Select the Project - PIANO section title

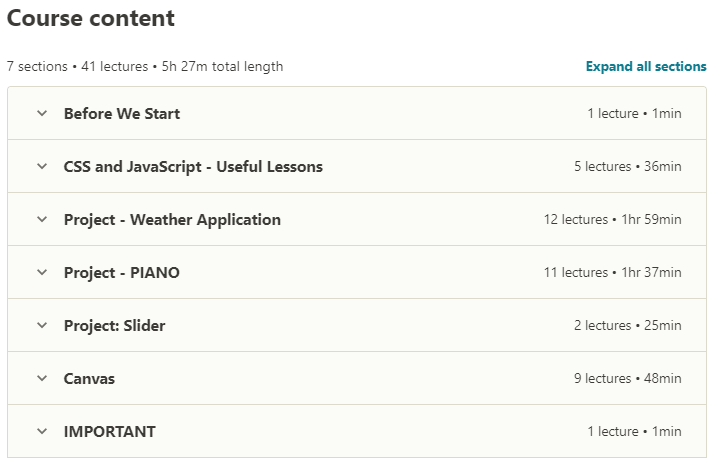(122, 273)
